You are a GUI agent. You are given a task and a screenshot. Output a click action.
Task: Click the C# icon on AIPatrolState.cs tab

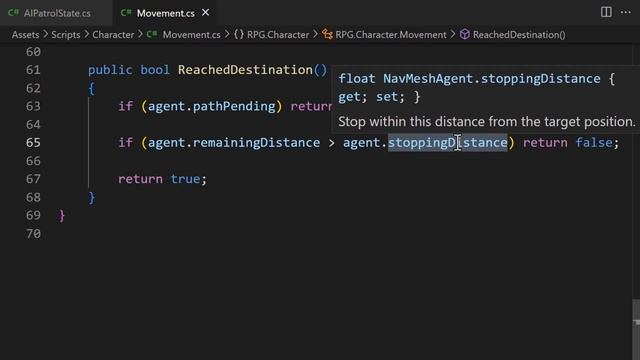pos(13,13)
